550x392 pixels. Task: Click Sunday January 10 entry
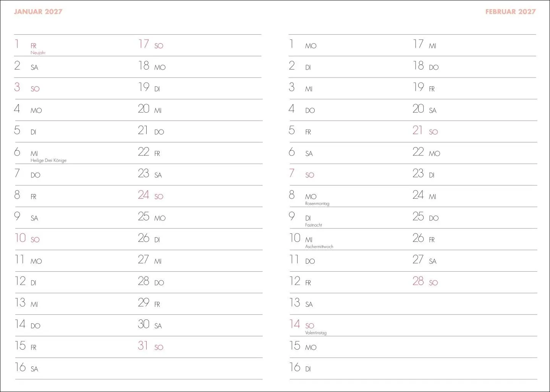tap(76, 240)
